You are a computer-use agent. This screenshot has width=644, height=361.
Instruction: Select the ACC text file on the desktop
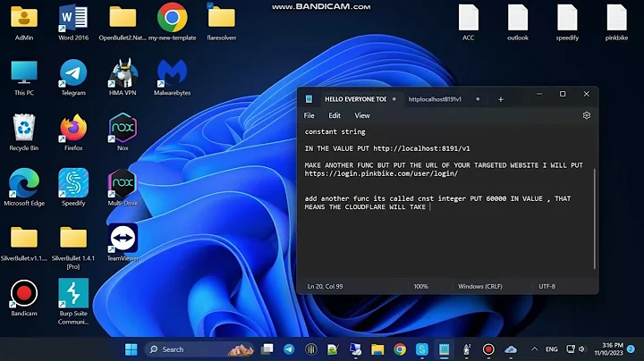point(468,22)
